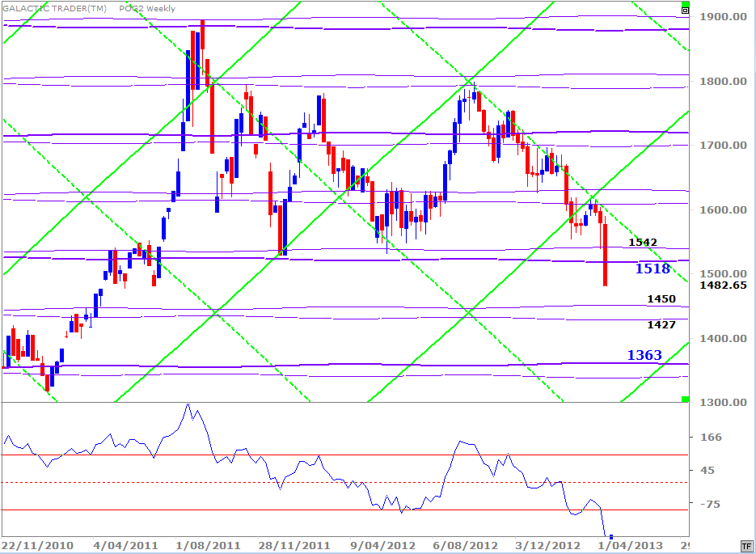This screenshot has height=554, width=756.
Task: Click the 1800.00 price axis label
Action: (723, 81)
